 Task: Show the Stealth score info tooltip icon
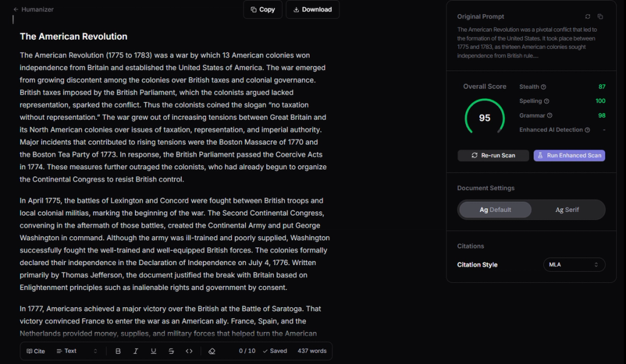click(x=543, y=87)
